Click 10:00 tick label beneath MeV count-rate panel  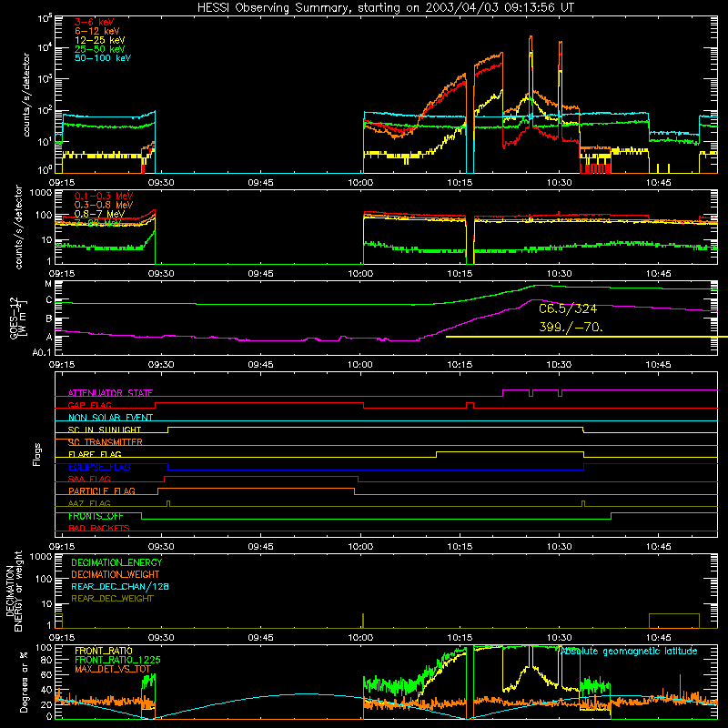(360, 274)
